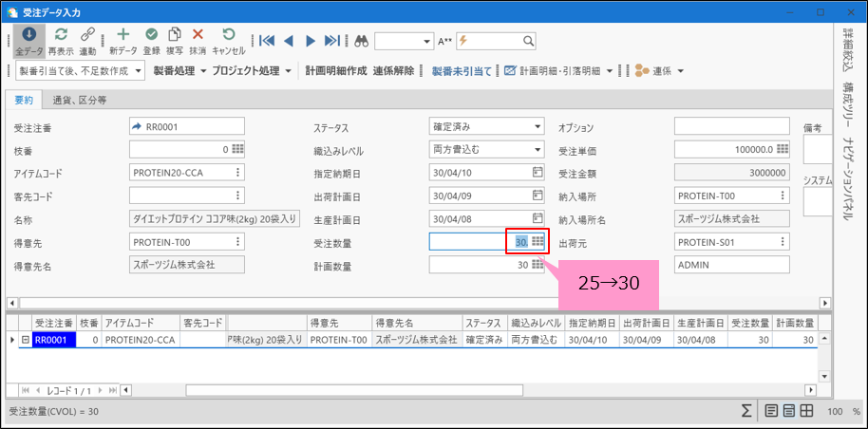Viewport: 868px width, 429px height.
Task: Open lookup dots for 客先コード
Action: click(x=238, y=196)
